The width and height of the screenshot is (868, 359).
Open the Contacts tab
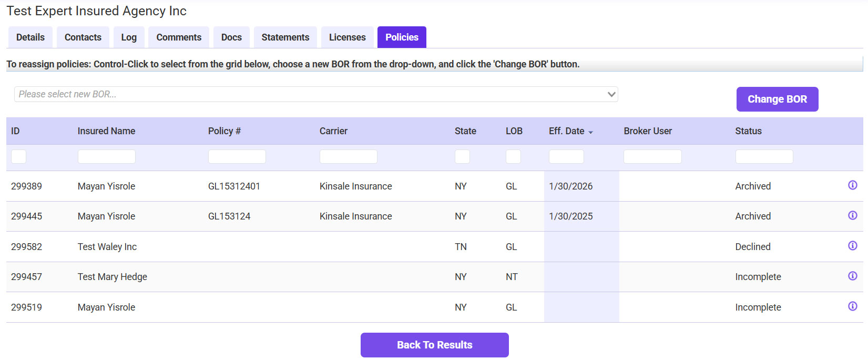[x=83, y=37]
